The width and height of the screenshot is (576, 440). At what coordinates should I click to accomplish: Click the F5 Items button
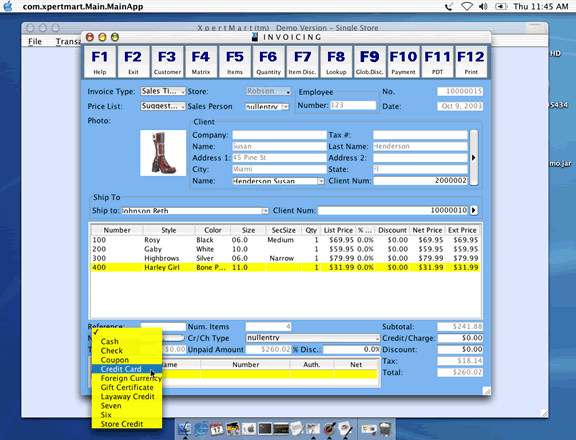pyautogui.click(x=235, y=62)
